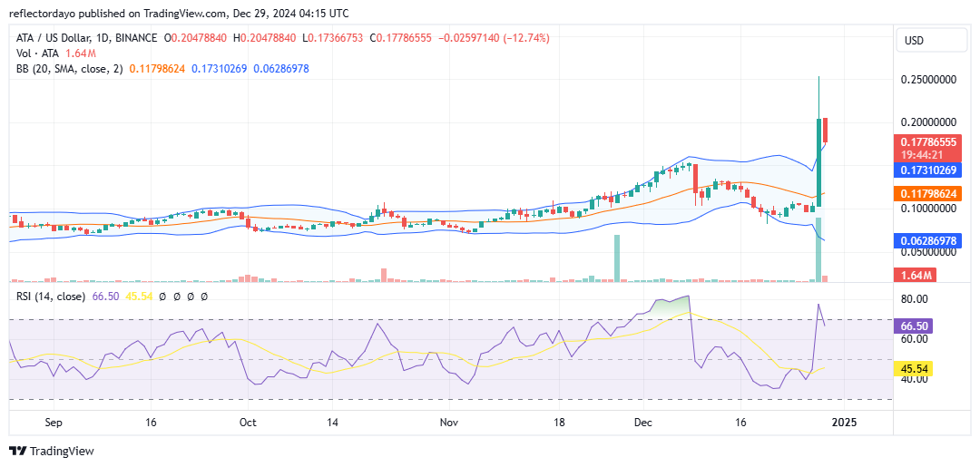Select the RSI (14, close) indicator label
The height and width of the screenshot is (467, 980).
point(51,297)
